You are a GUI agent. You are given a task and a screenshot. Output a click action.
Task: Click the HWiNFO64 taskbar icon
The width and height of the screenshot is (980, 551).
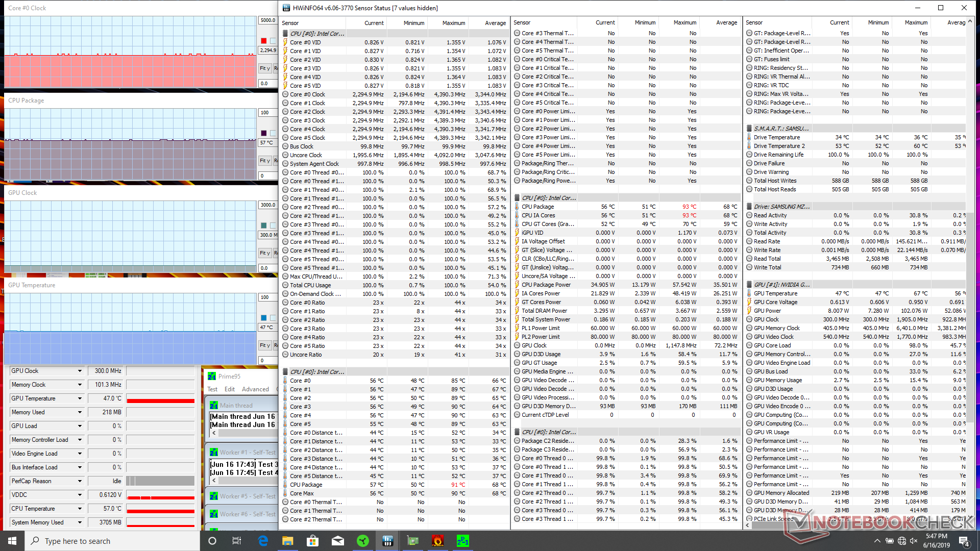point(387,541)
